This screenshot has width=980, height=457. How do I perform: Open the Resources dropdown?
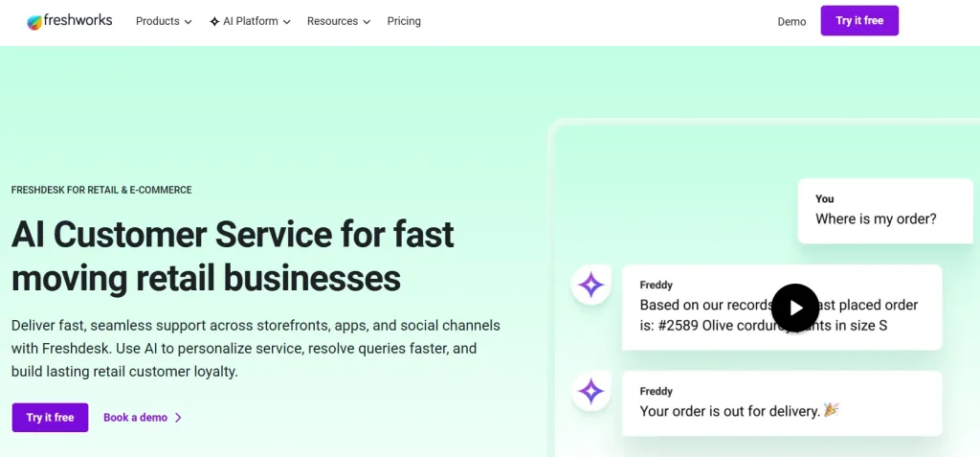click(x=339, y=21)
